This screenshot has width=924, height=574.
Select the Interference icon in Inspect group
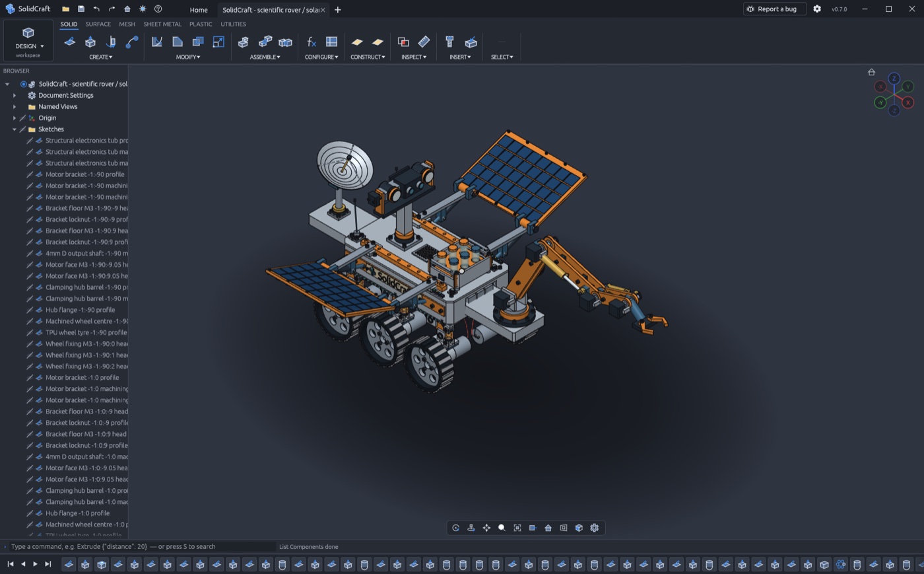(x=403, y=42)
